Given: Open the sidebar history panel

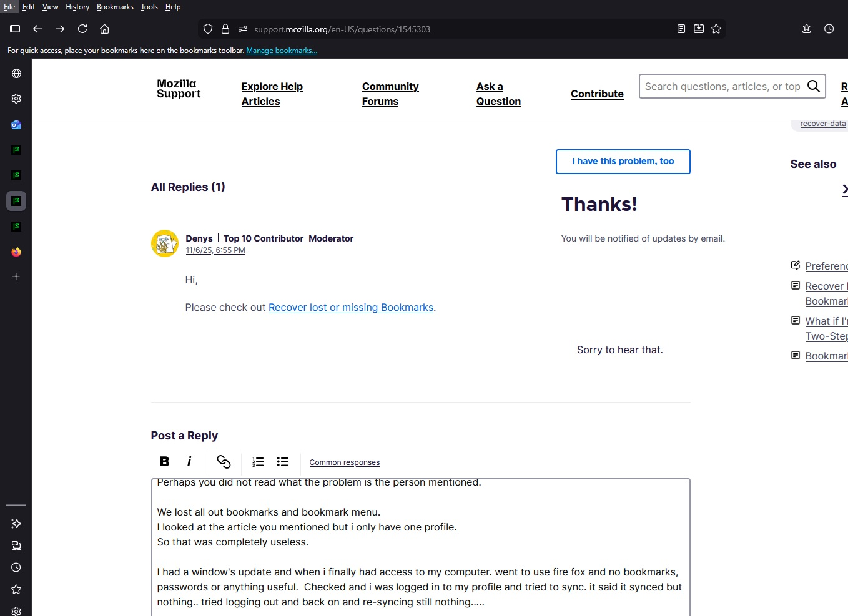Looking at the screenshot, I should pyautogui.click(x=16, y=567).
